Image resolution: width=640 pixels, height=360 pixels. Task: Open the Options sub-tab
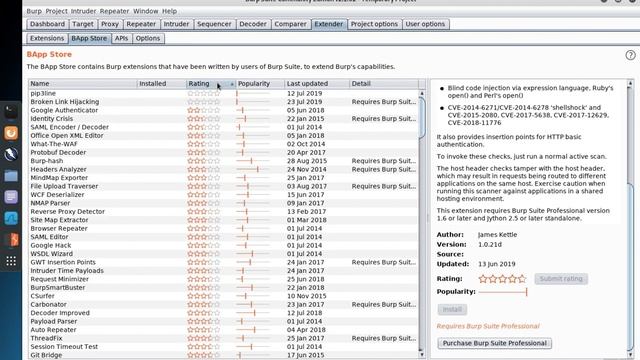pyautogui.click(x=148, y=38)
